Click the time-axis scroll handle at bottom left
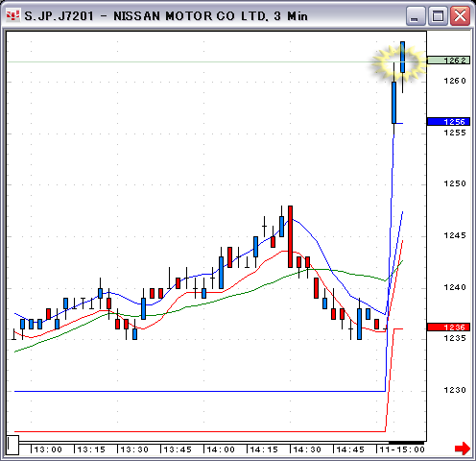This screenshot has height=461, width=476. 12,445
